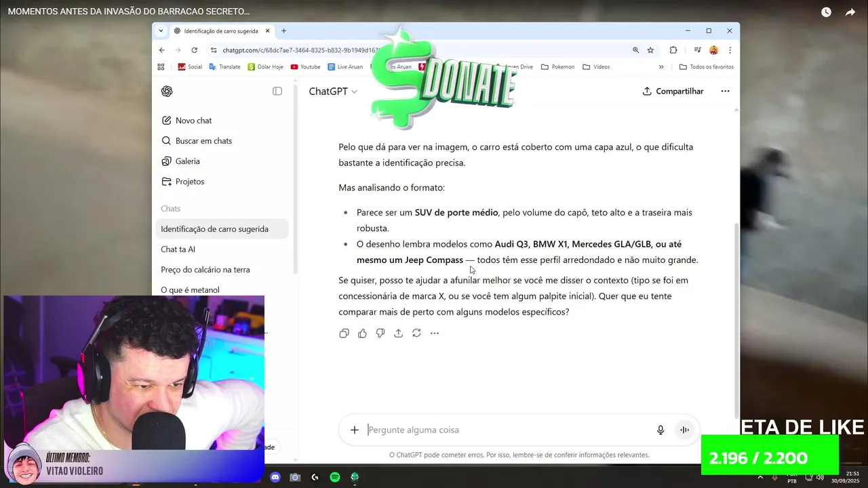Screen dimensions: 868x488
Task: Open Spotify from the taskbar
Action: click(x=335, y=477)
